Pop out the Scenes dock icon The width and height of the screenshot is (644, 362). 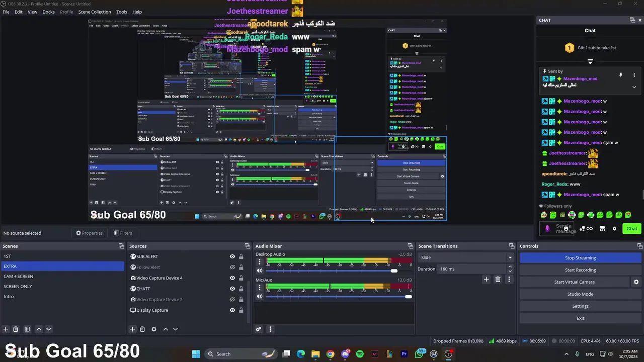(x=121, y=246)
